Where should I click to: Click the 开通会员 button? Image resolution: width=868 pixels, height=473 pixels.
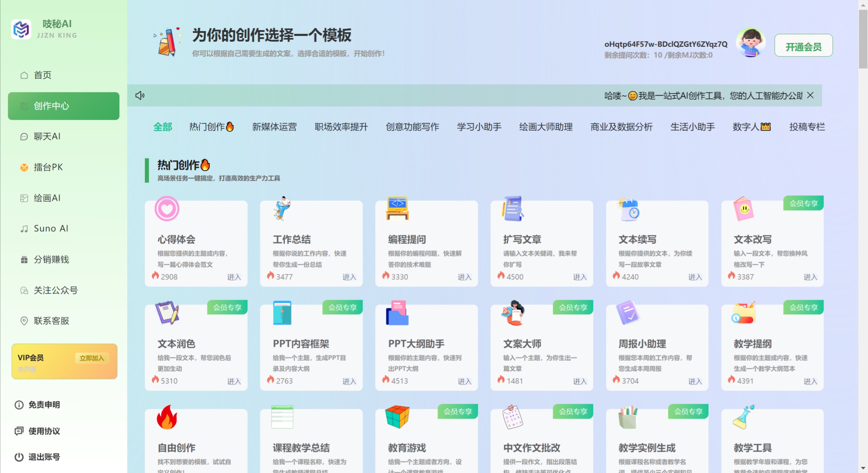(x=803, y=45)
